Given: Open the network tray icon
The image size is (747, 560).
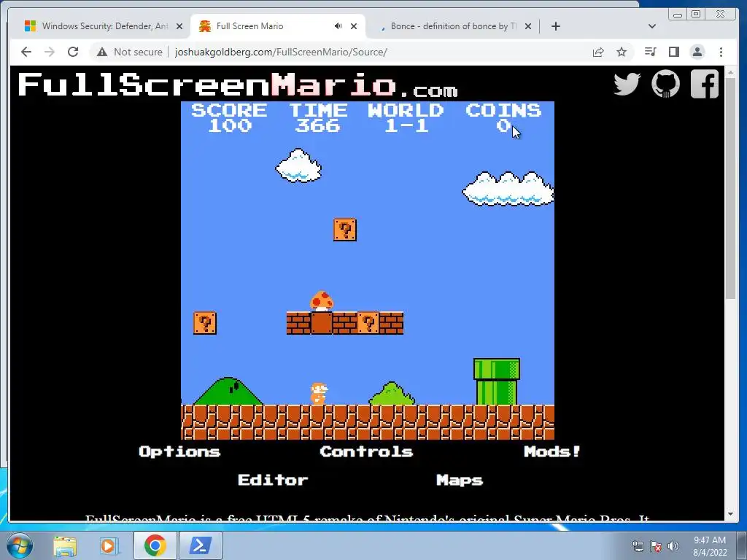Looking at the screenshot, I should (638, 546).
